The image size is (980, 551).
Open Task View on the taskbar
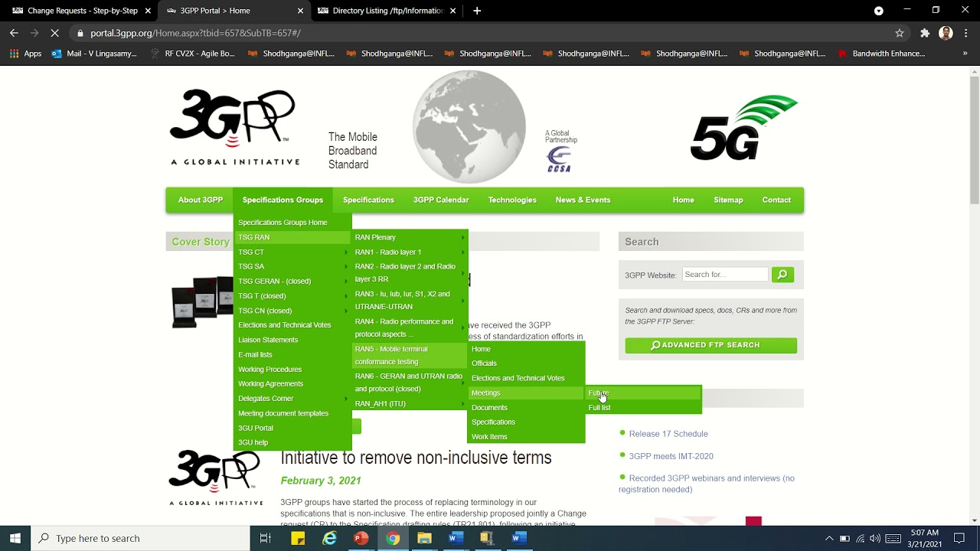click(266, 538)
